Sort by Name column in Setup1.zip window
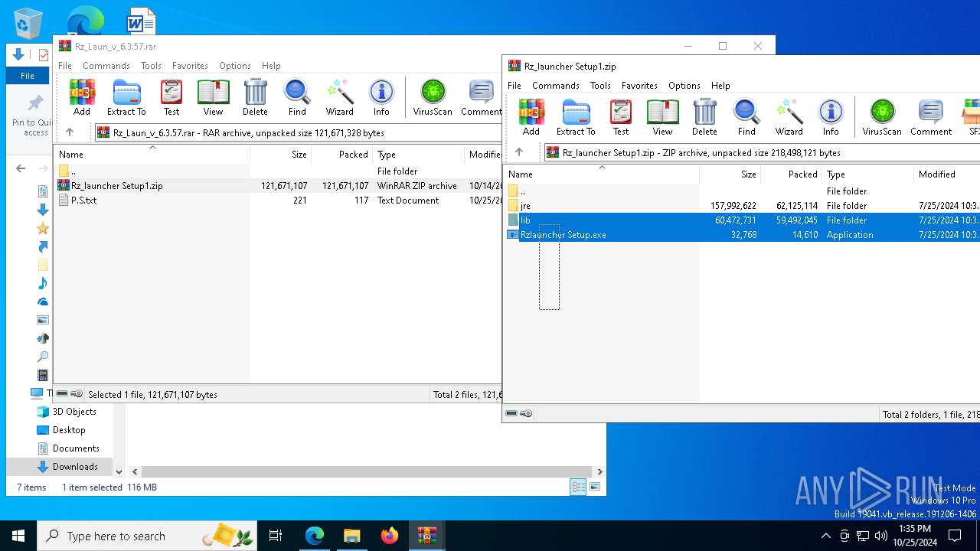The image size is (980, 551). click(x=602, y=174)
